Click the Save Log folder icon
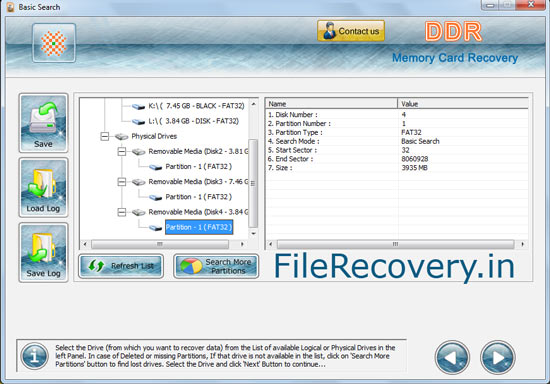The image size is (550, 384). [x=43, y=252]
